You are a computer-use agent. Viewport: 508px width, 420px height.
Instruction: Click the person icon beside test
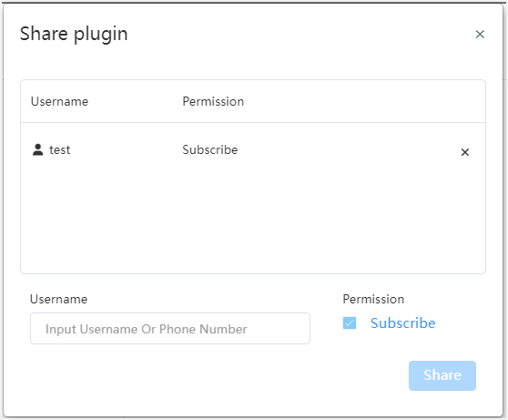[x=38, y=149]
